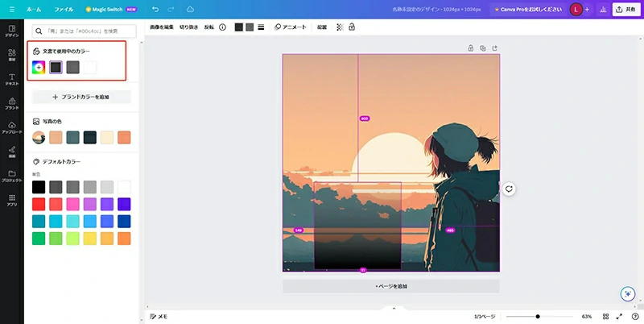Screen dimensions: 644x324
Task: Select the white document color swatch
Action: pos(90,68)
